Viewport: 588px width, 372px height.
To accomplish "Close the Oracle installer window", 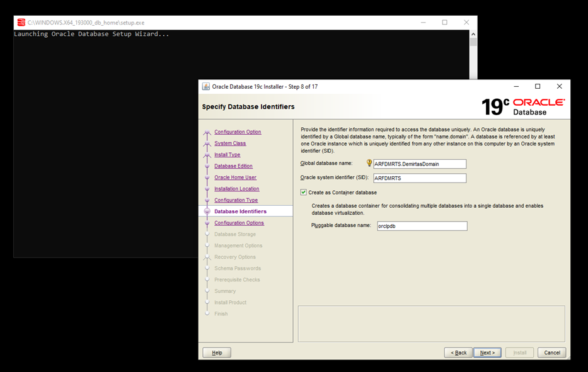I will point(559,86).
